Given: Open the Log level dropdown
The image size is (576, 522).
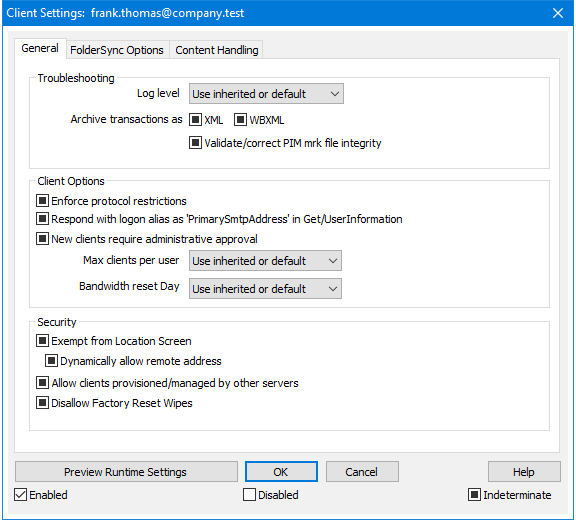Looking at the screenshot, I should pyautogui.click(x=266, y=94).
